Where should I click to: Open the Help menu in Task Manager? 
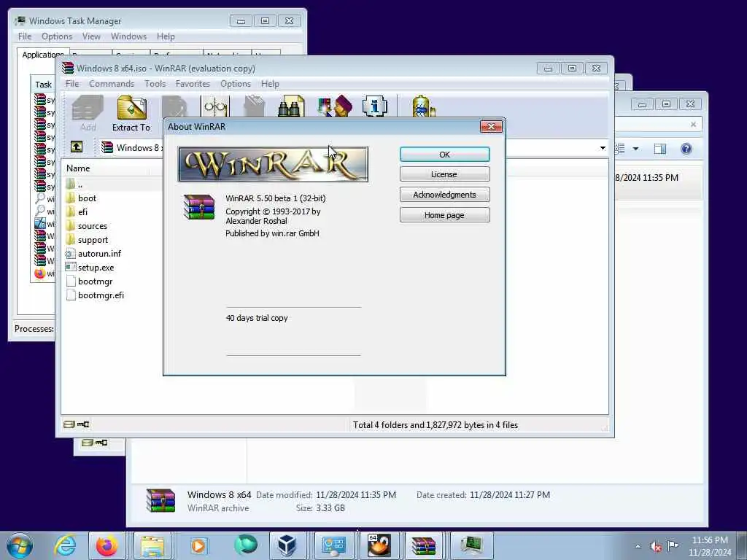(166, 36)
